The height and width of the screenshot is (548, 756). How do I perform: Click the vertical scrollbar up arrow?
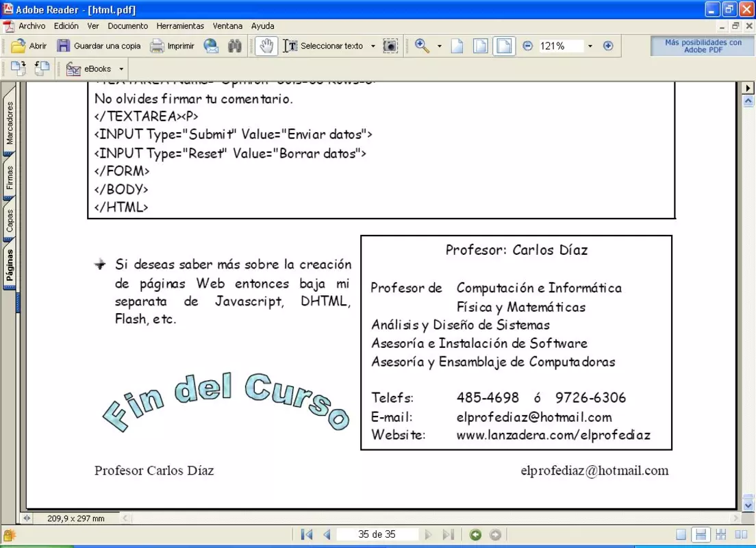click(748, 101)
